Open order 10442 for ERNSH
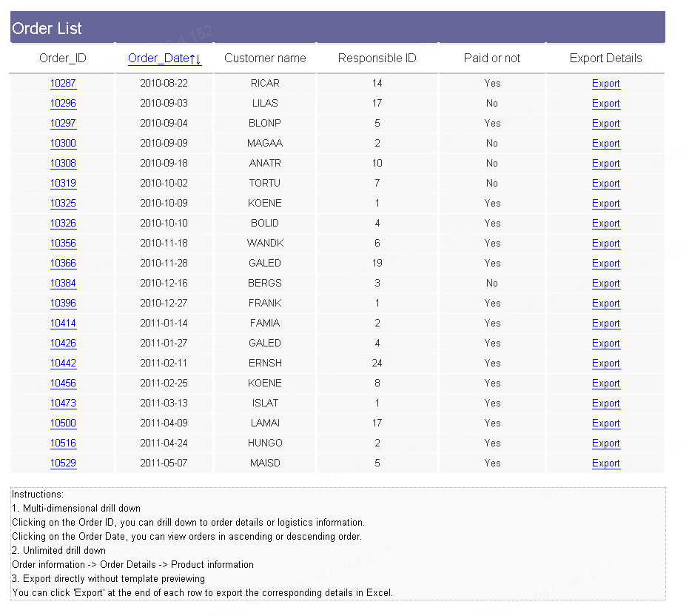This screenshot has width=689, height=616. [63, 364]
